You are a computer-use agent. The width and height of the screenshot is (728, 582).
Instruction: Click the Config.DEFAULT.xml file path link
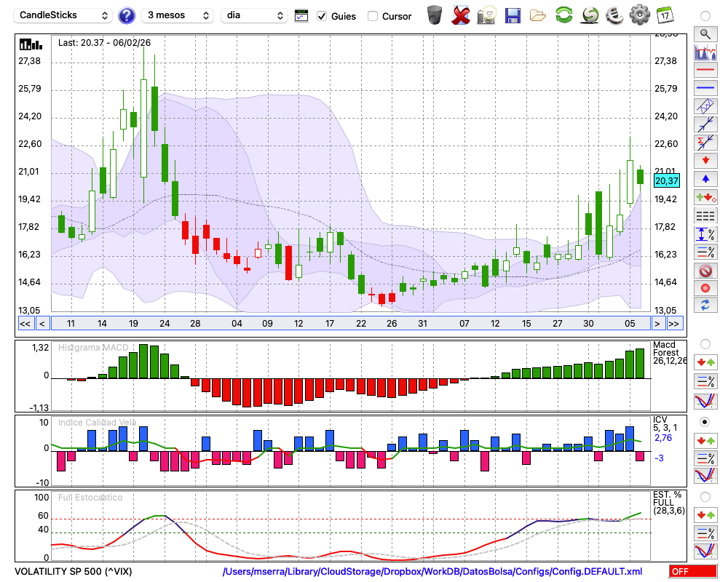coord(432,572)
